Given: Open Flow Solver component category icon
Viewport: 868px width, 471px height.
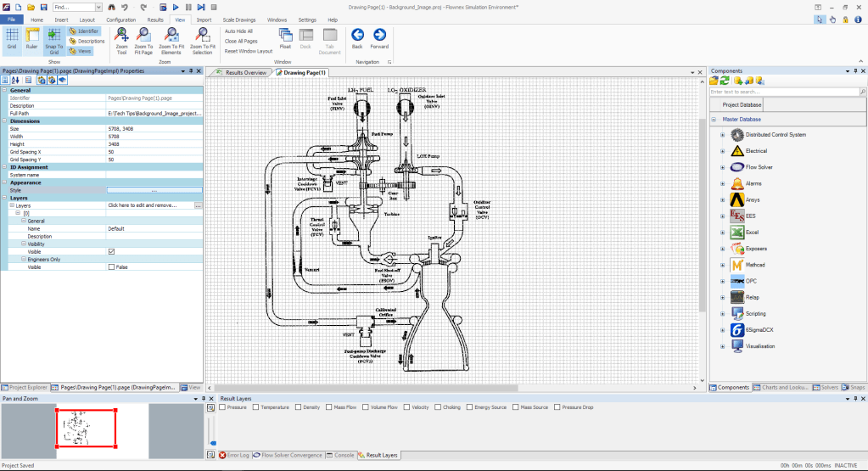Looking at the screenshot, I should point(737,167).
